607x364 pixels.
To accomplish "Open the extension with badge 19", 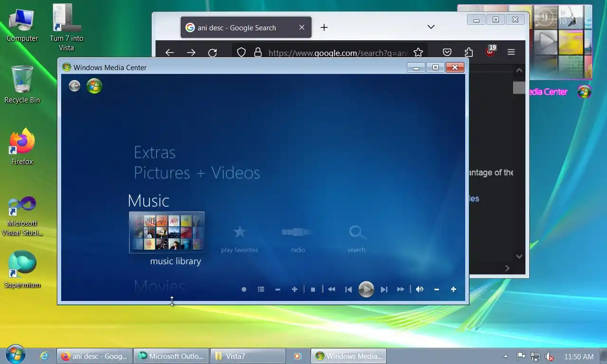I will tap(490, 51).
